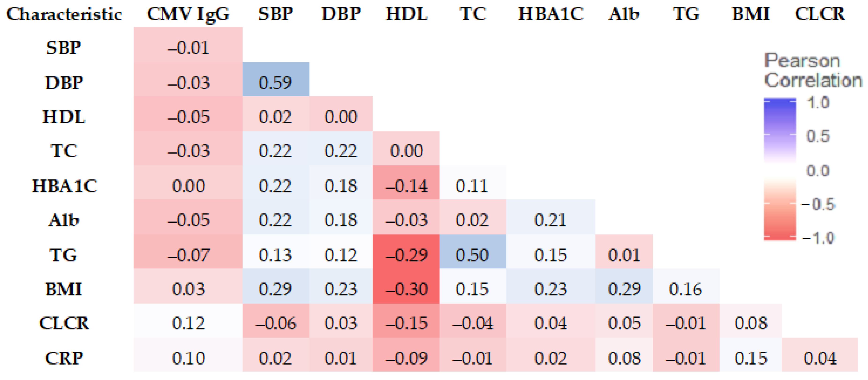Select the −0.07 cell in the CMV IgG column

click(188, 255)
